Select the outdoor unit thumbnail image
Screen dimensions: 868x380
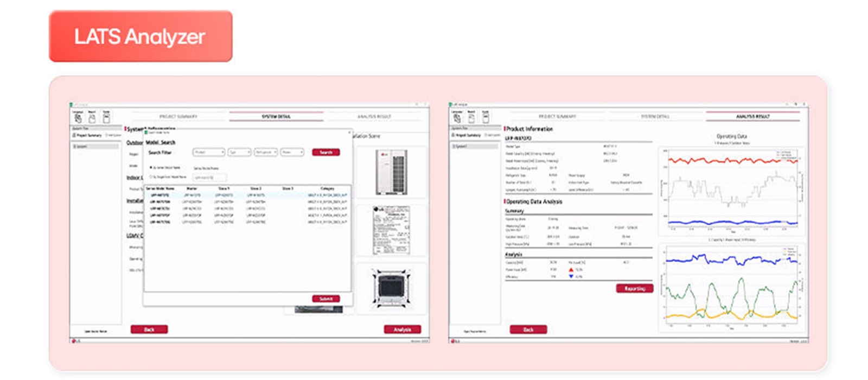tap(391, 173)
